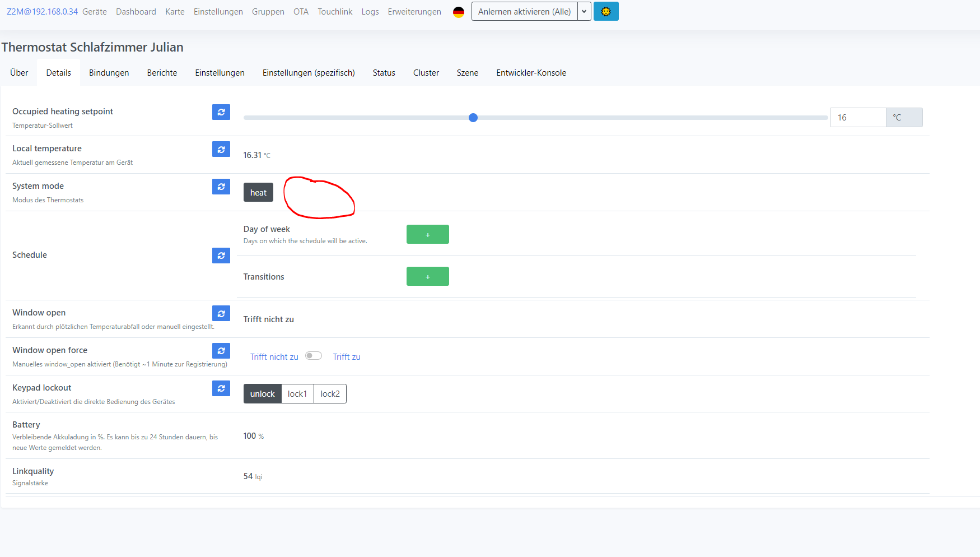980x557 pixels.
Task: Set Keypad lockout to unlock
Action: 262,393
